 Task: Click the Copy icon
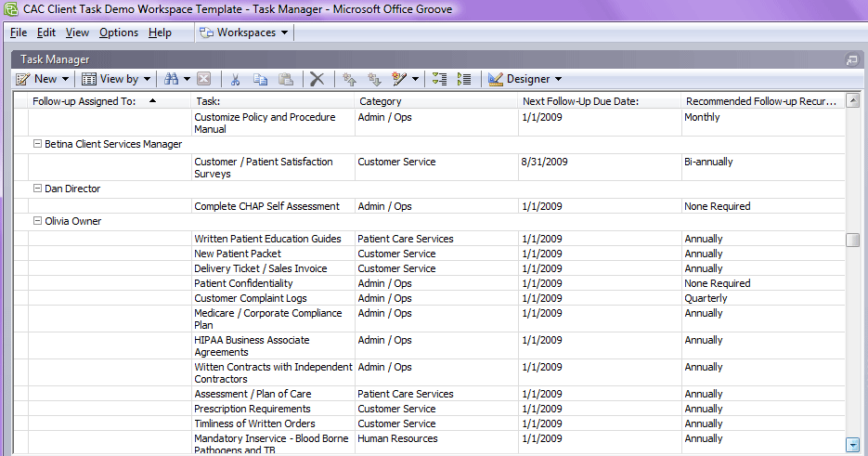pyautogui.click(x=260, y=79)
